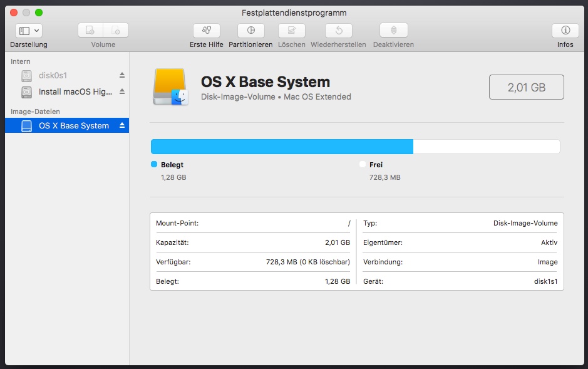Click the Verbindung value Image

[547, 262]
